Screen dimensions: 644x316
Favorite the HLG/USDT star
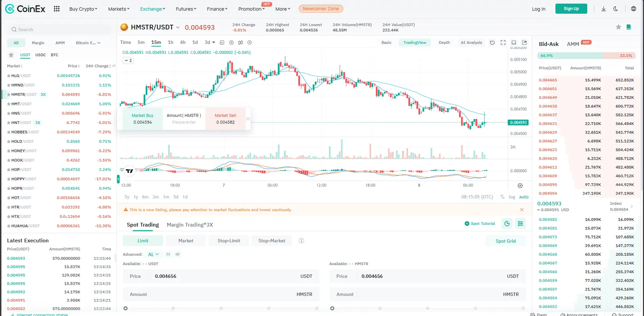point(8,76)
